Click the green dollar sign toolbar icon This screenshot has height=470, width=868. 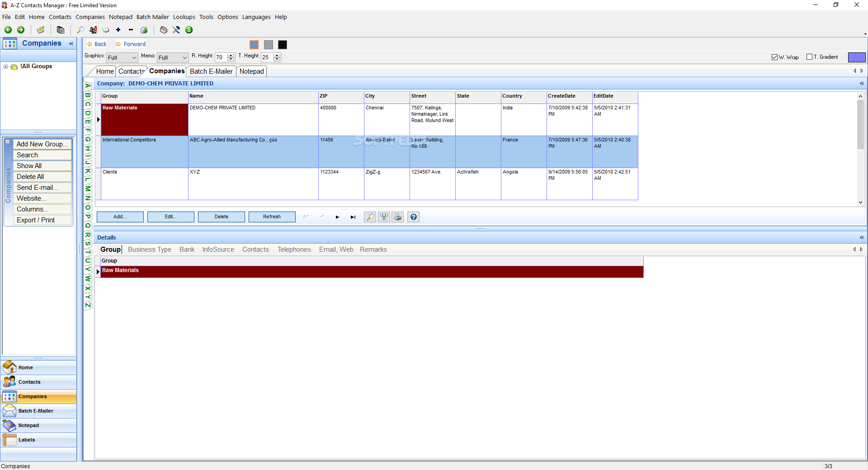coord(189,30)
